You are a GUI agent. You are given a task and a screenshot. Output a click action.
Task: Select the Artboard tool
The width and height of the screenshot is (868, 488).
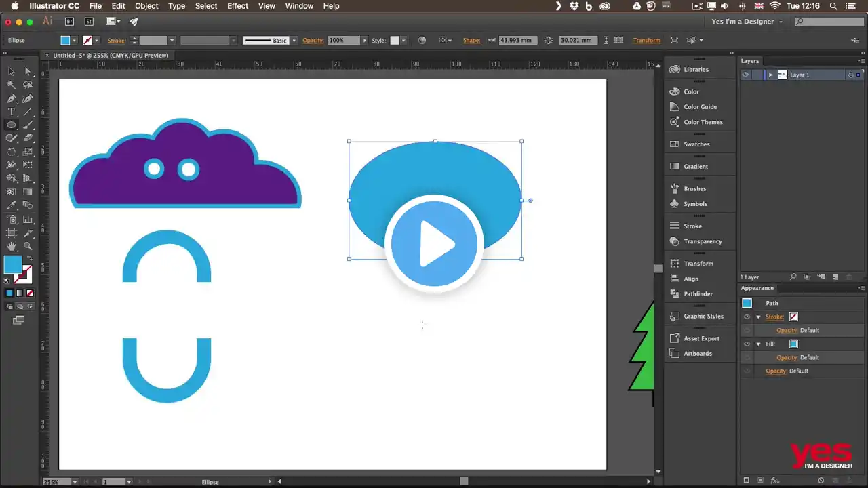12,233
